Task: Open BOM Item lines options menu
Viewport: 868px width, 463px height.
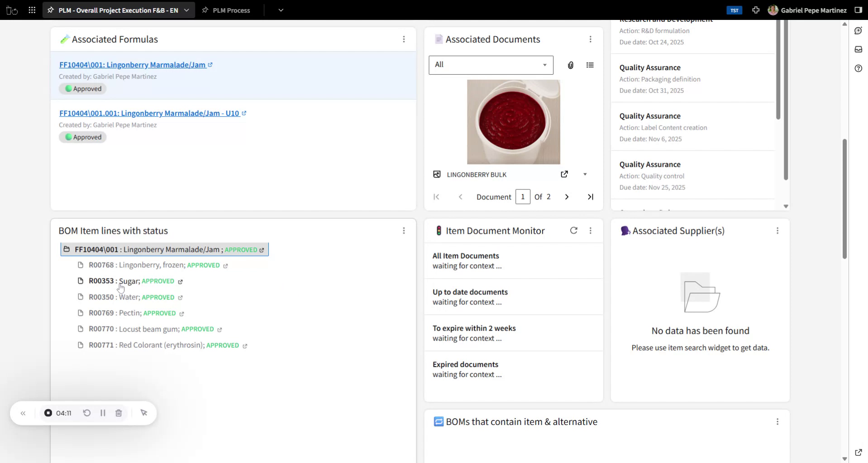Action: (403, 231)
